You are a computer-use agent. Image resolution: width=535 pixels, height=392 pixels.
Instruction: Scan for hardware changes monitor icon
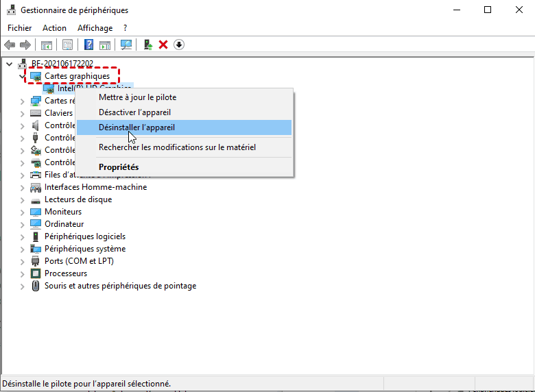126,45
